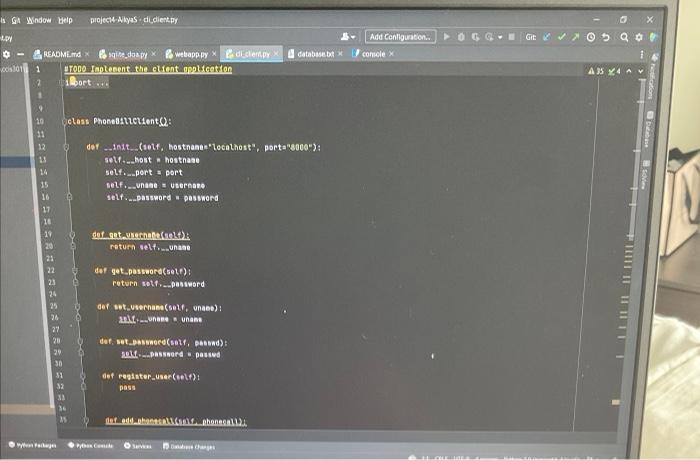Click yellow warning stripe on scrollbar bottom

click(616, 402)
